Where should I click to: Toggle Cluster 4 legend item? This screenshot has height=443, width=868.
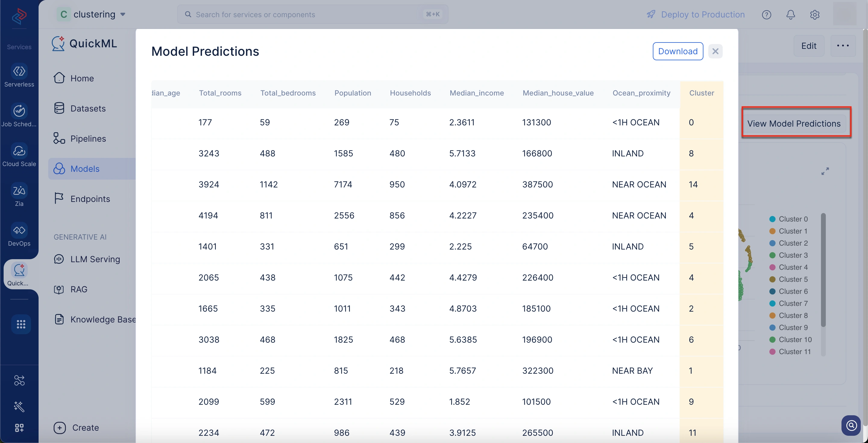click(x=793, y=267)
